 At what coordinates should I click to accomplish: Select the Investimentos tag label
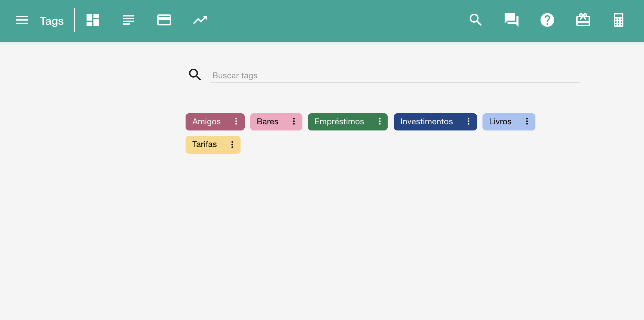coord(426,122)
